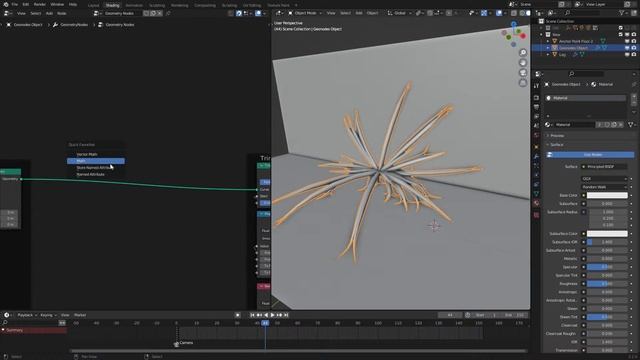Jump to the first frame in the timeline
The height and width of the screenshot is (360, 640).
252,315
